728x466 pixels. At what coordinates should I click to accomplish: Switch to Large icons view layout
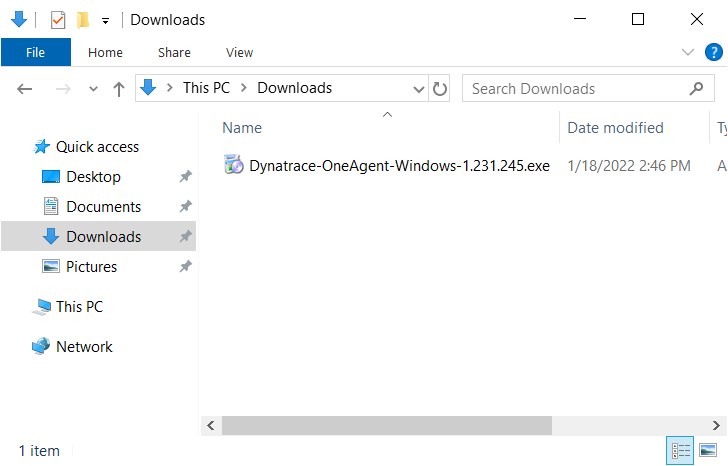point(708,450)
